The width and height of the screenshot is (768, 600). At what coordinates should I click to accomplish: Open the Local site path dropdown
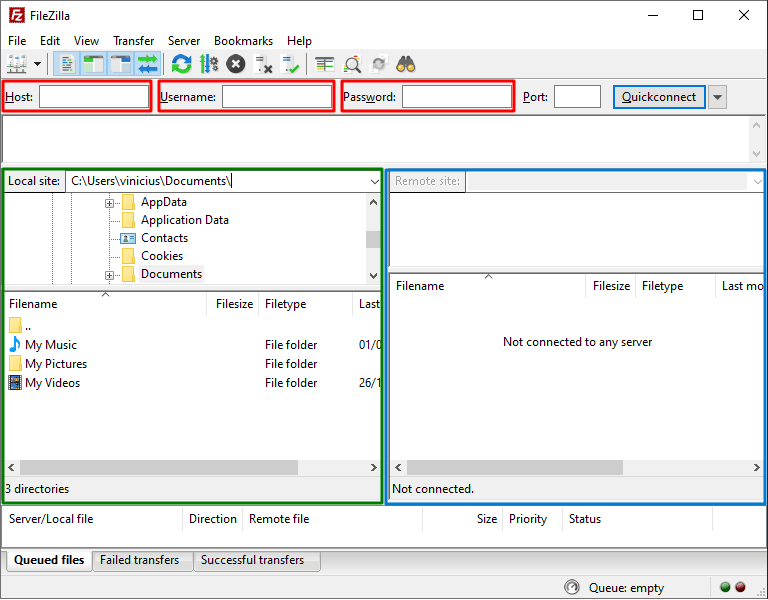coord(375,182)
